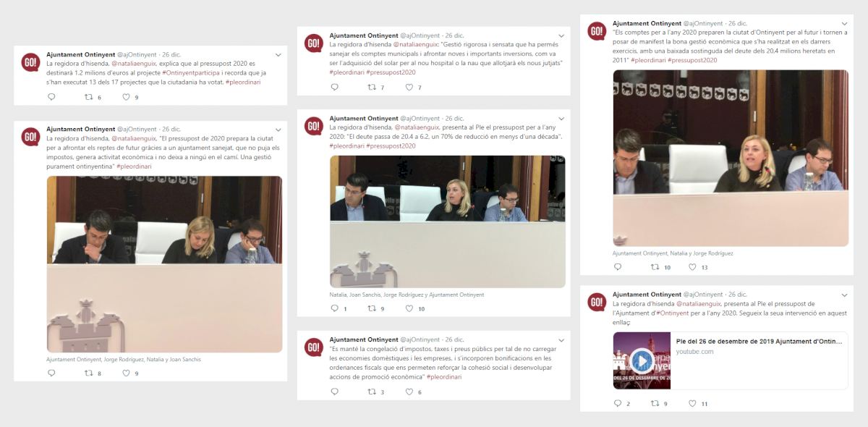Image resolution: width=868 pixels, height=427 pixels.
Task: Open the photo in the 'Els comptes' tweet
Action: 731,158
